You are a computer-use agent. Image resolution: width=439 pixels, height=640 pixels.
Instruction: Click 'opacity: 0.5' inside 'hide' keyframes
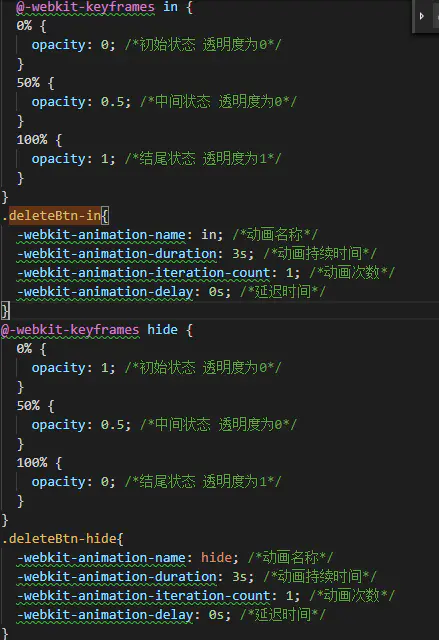click(x=78, y=425)
